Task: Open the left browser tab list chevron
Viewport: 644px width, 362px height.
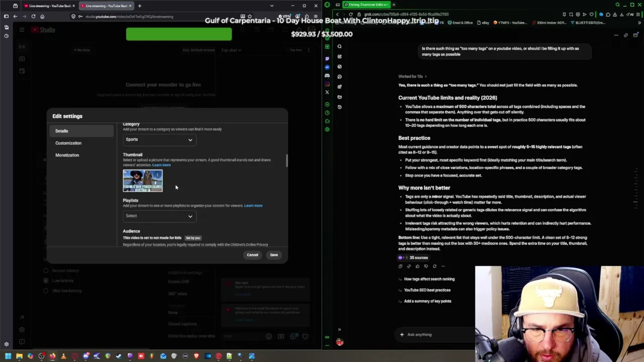Action: [x=272, y=6]
